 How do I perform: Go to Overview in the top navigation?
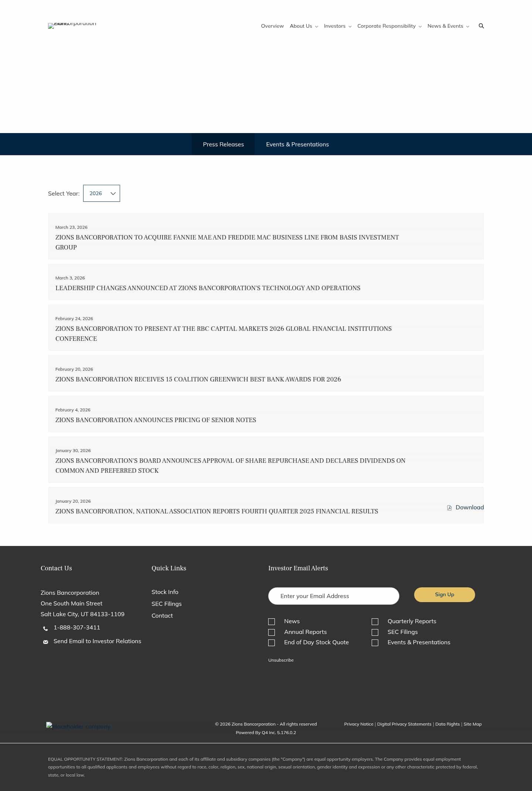coord(272,26)
